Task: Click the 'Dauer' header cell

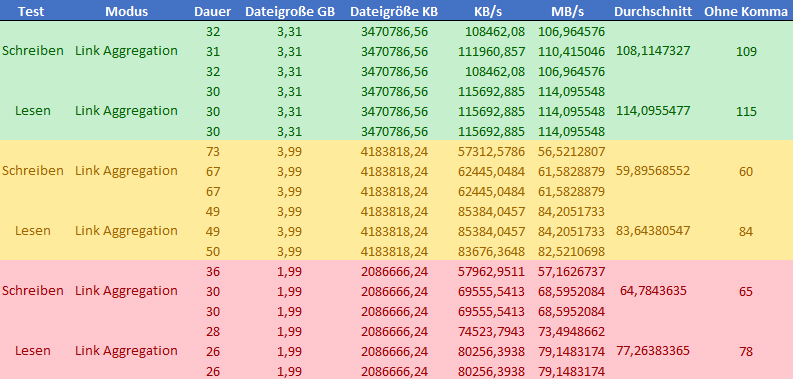Action: pos(212,12)
